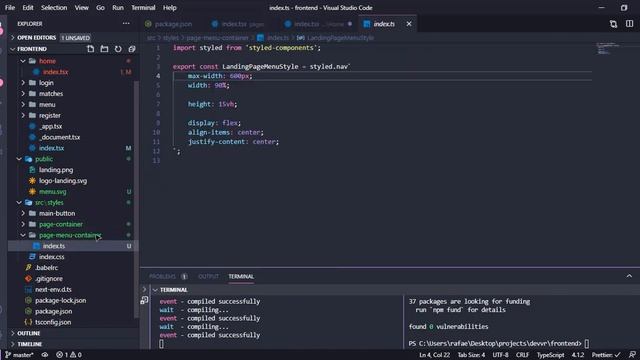Screen dimensions: 640x360
Task: Open the Terminal menu
Action: (x=143, y=8)
